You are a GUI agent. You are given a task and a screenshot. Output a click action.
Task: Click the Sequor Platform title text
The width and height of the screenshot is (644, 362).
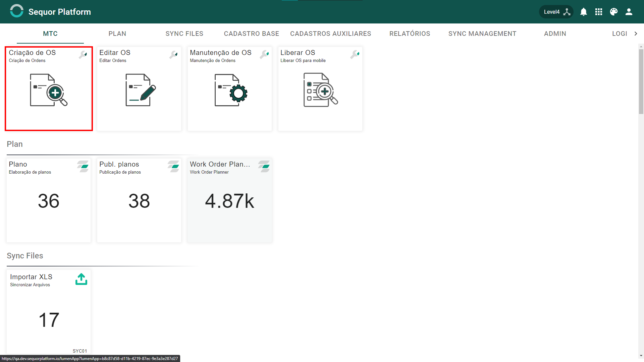coord(60,12)
